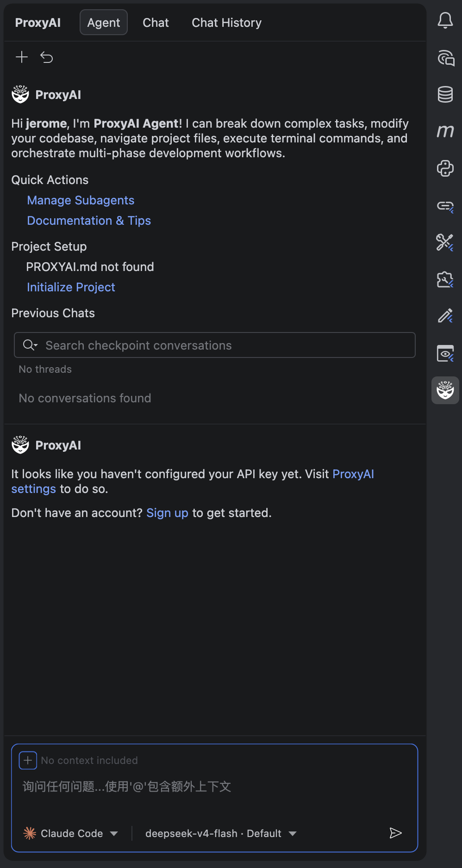Click the Claude Code starburst icon
Image resolution: width=462 pixels, height=868 pixels.
click(x=30, y=833)
